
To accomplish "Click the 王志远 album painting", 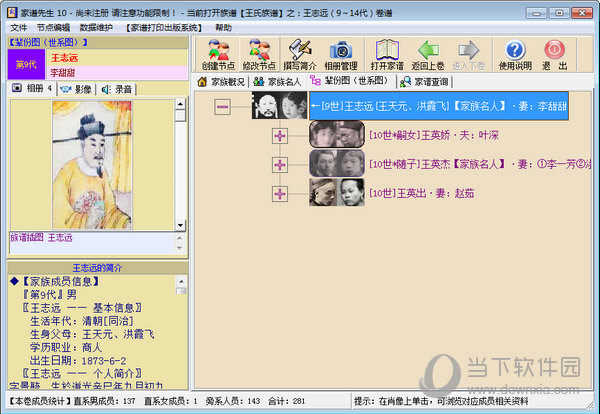I will 92,165.
